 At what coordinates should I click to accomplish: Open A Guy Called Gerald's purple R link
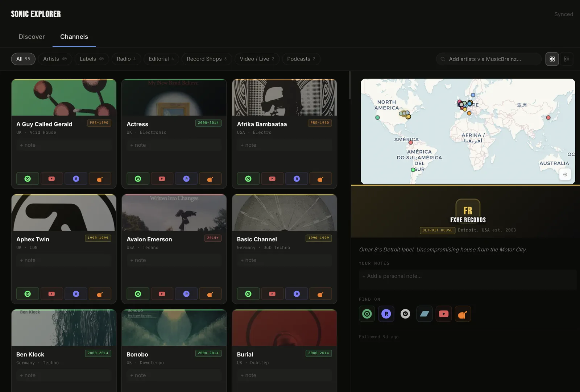[76, 179]
